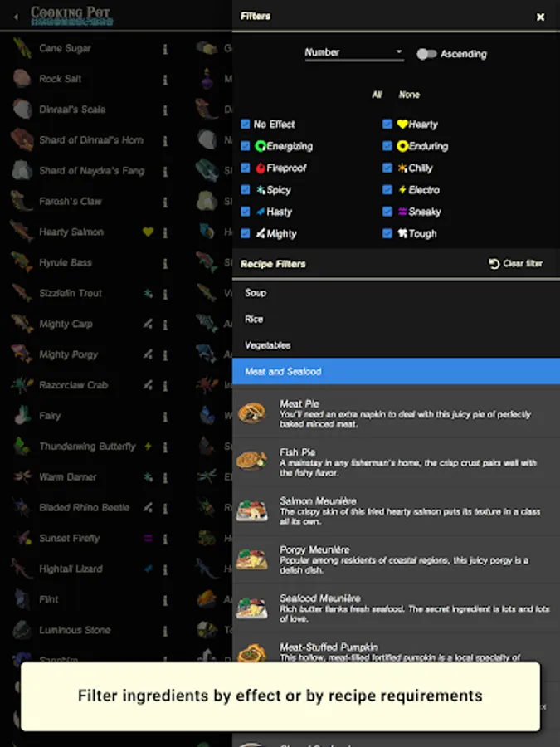
Task: Click the Hightail Lizard icon
Action: 22,569
